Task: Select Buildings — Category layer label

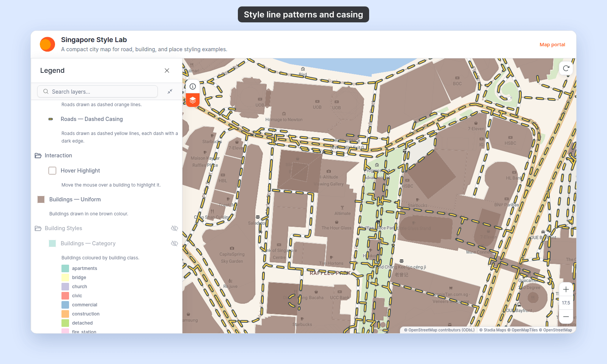Action: tap(88, 243)
